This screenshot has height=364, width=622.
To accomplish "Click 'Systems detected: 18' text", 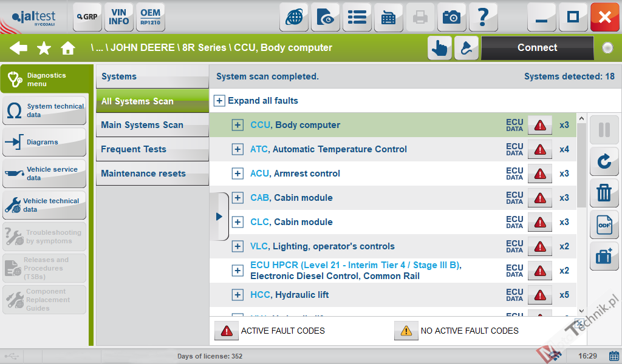I will click(x=569, y=76).
